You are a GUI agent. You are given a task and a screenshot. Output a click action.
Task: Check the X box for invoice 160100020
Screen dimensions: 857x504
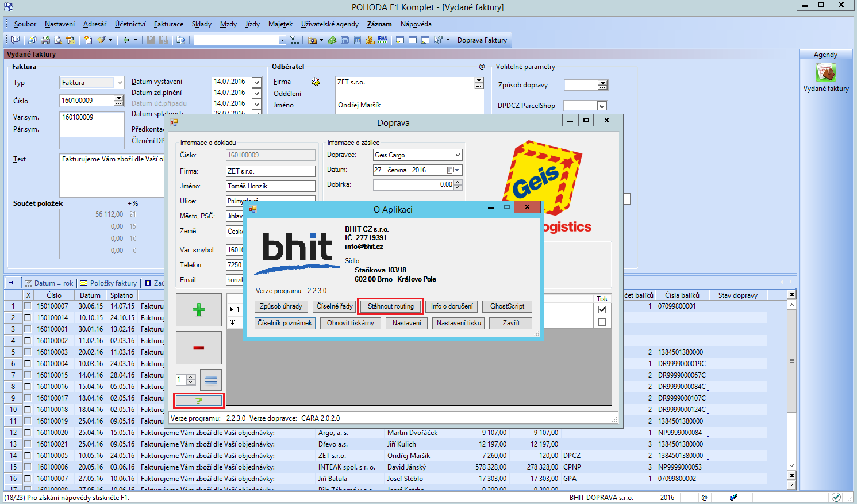(x=28, y=433)
